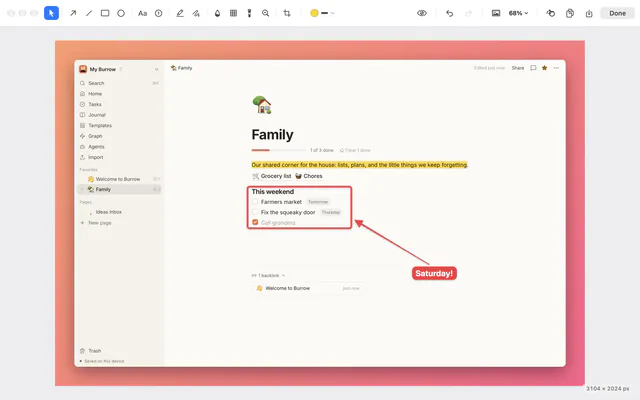Open the background image settings
The height and width of the screenshot is (400, 640).
496,13
